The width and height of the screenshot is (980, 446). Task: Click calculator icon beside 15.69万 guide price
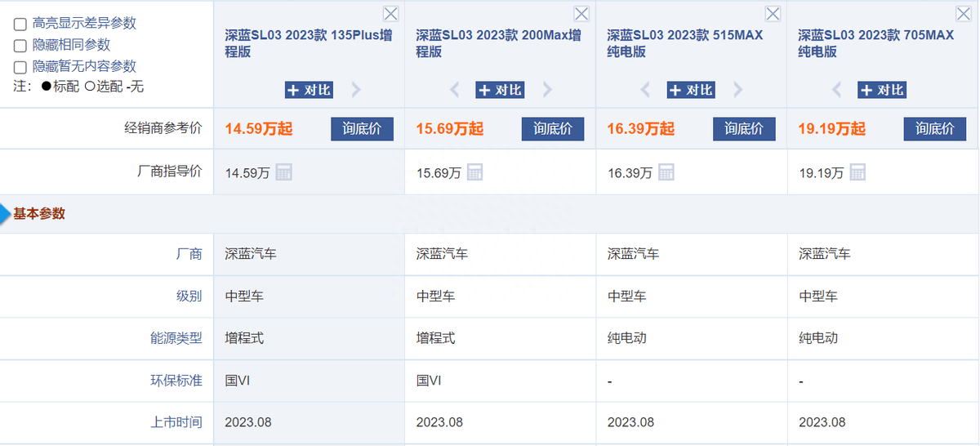coord(474,172)
